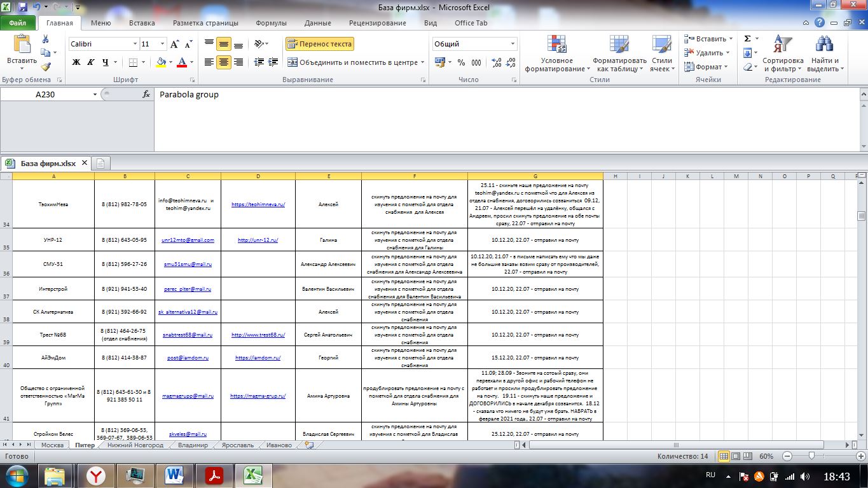Screen dimensions: 868x488
Task: Click the text orientation icon
Action: coord(258,44)
